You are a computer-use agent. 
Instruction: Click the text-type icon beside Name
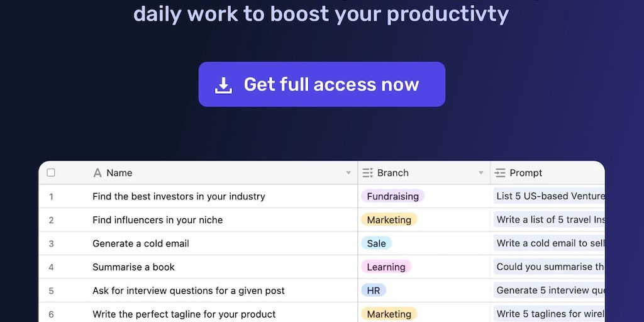pos(97,173)
